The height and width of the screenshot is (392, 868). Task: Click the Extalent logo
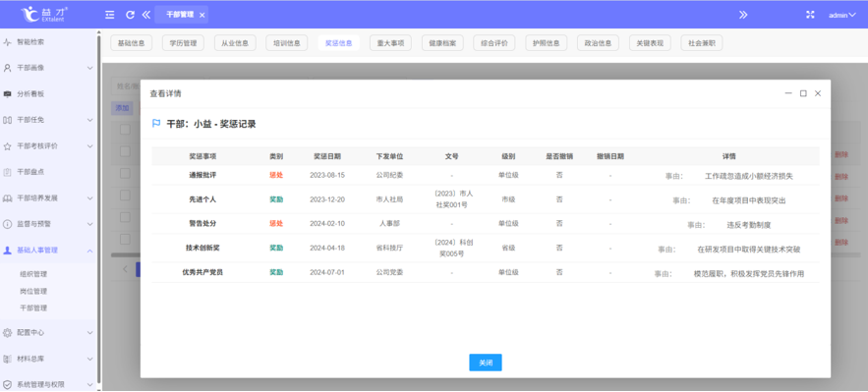(x=44, y=15)
